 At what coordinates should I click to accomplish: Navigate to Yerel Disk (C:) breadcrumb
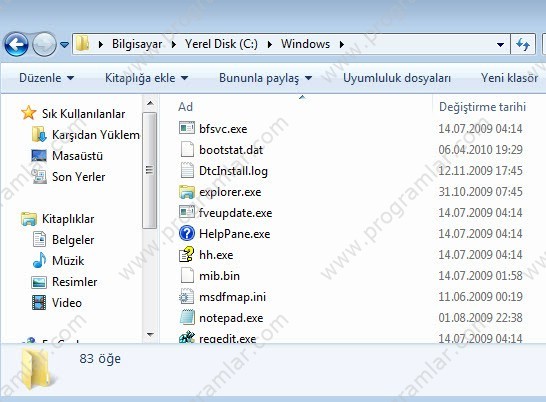click(221, 44)
